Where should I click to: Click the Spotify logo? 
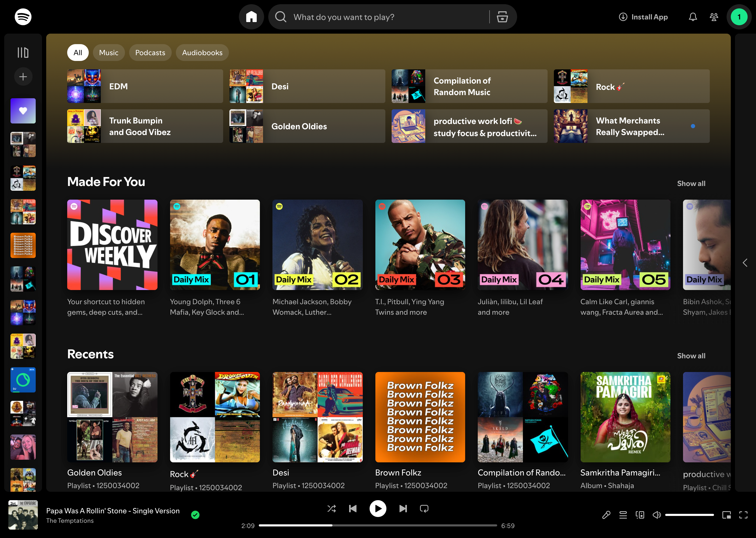tap(23, 17)
